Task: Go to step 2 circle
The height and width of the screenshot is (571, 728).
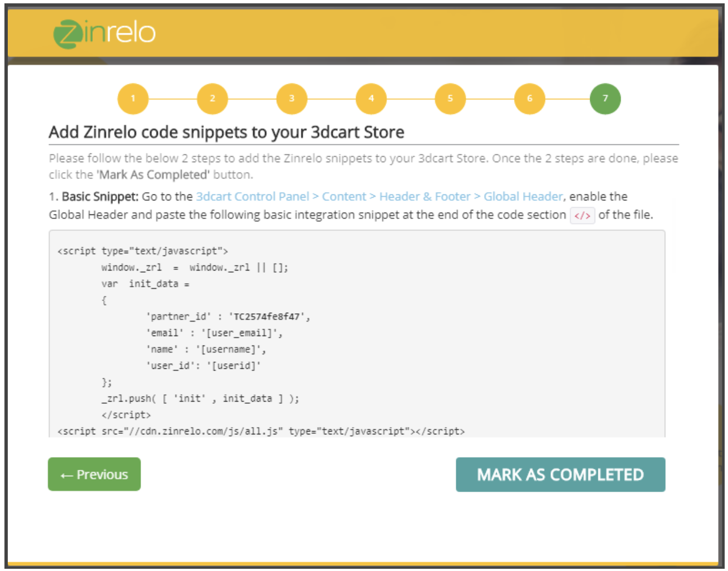Action: click(x=212, y=98)
